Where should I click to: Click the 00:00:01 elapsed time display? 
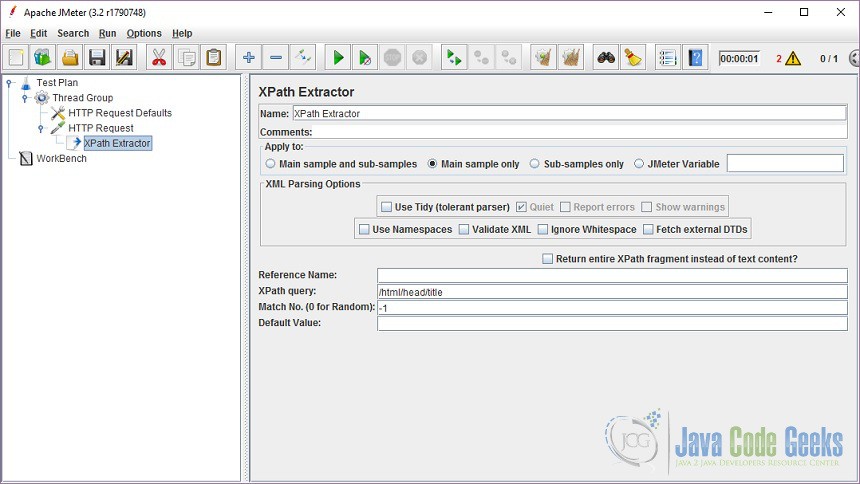click(x=739, y=58)
